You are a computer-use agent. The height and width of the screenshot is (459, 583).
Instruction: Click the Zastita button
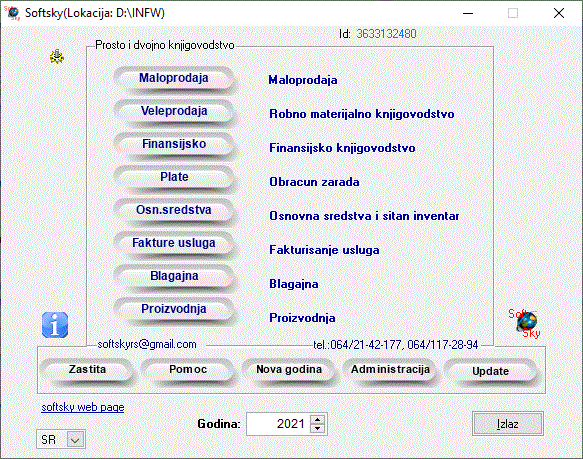87,370
